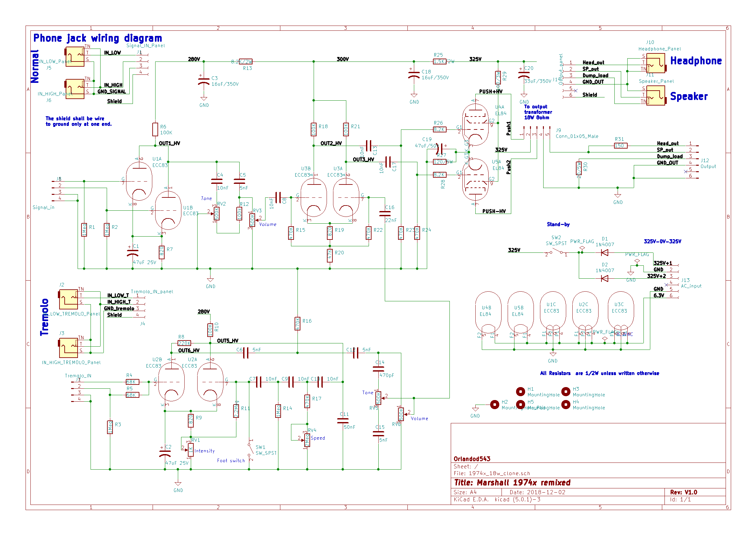Select the J10 Headphone panel jack
The image size is (756, 535).
(656, 63)
